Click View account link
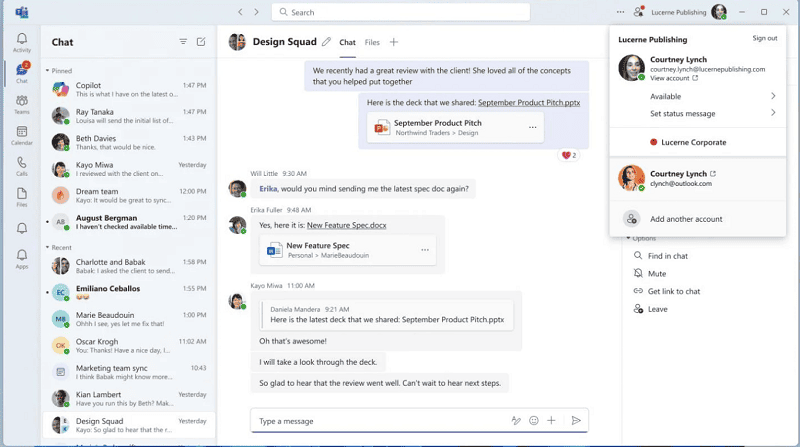The height and width of the screenshot is (447, 800). click(674, 78)
